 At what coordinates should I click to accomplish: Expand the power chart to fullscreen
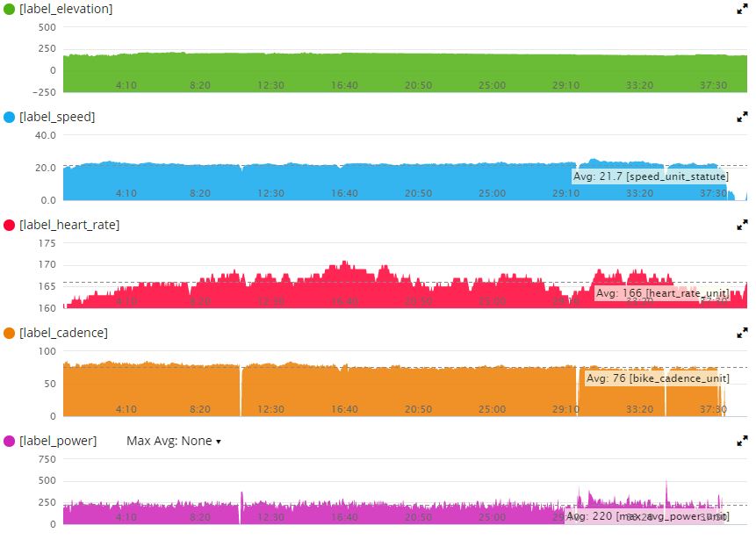(742, 441)
